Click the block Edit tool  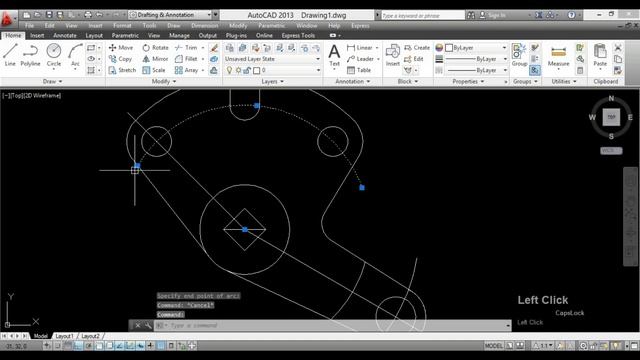[413, 59]
